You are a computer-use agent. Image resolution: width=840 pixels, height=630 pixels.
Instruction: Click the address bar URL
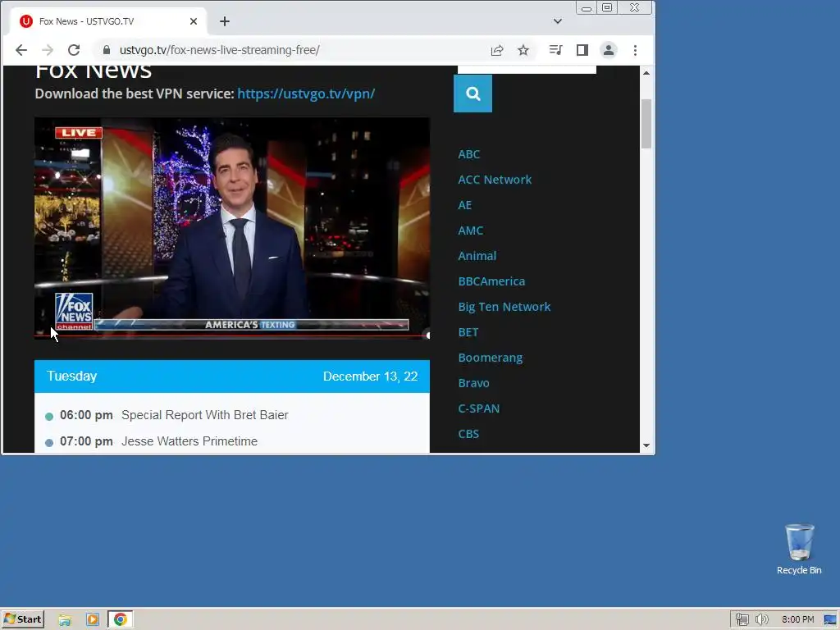[x=219, y=50]
